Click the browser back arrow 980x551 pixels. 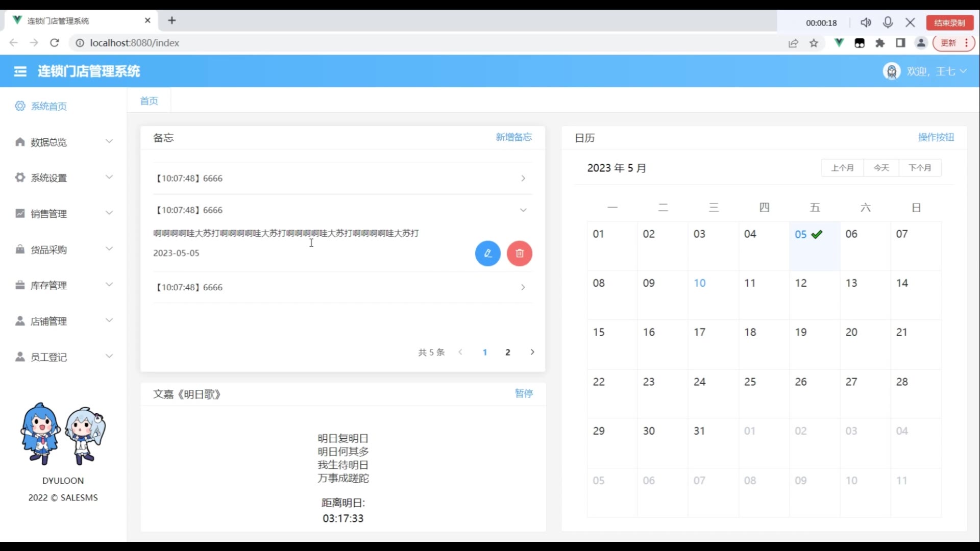[x=14, y=43]
